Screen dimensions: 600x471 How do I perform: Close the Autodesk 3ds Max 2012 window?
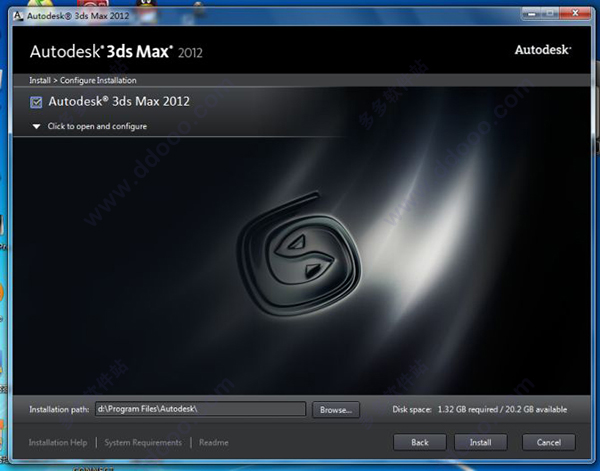(x=575, y=13)
